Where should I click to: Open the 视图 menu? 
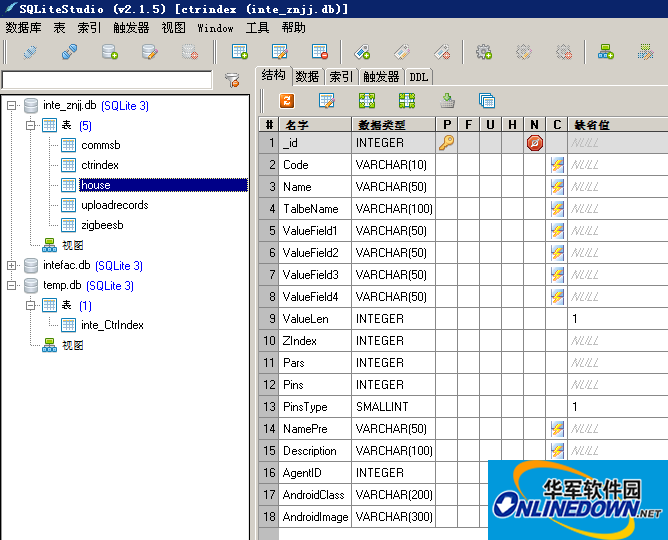click(173, 28)
